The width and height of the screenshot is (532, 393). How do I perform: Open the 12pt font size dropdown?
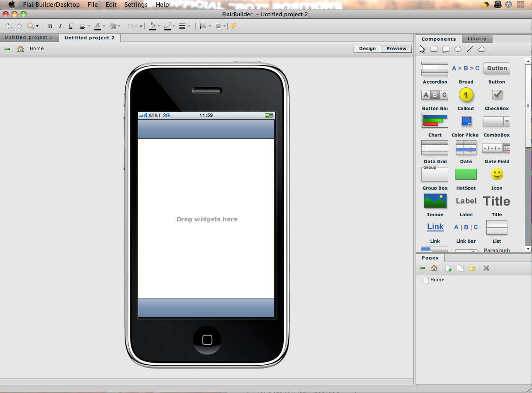(x=135, y=26)
